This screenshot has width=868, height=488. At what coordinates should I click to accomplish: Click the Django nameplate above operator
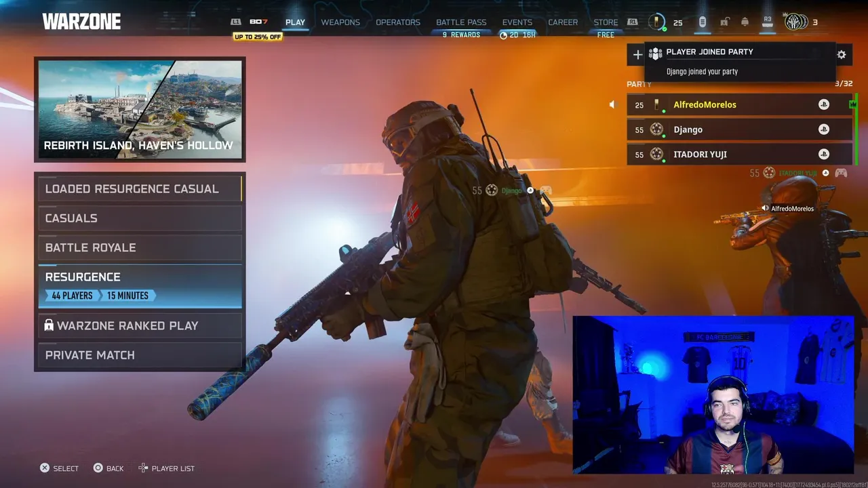512,190
